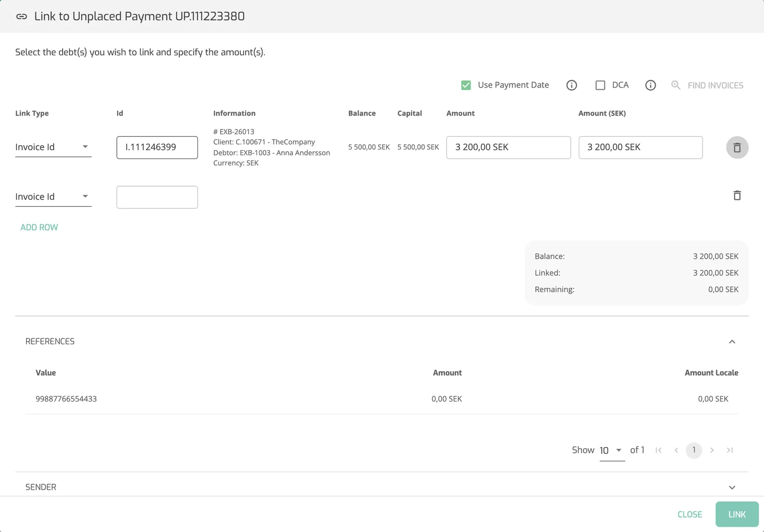Click the Find Invoices button label
The image size is (764, 532).
[x=715, y=85]
